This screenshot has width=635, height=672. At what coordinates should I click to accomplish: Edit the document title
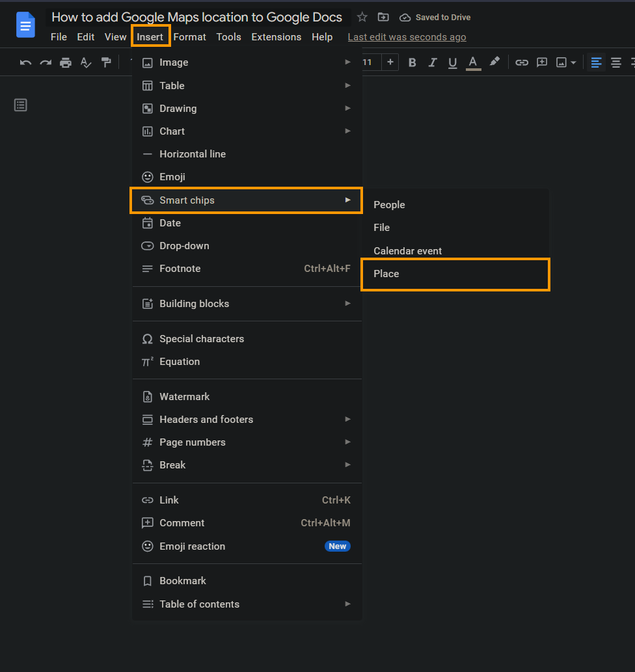[x=196, y=17]
